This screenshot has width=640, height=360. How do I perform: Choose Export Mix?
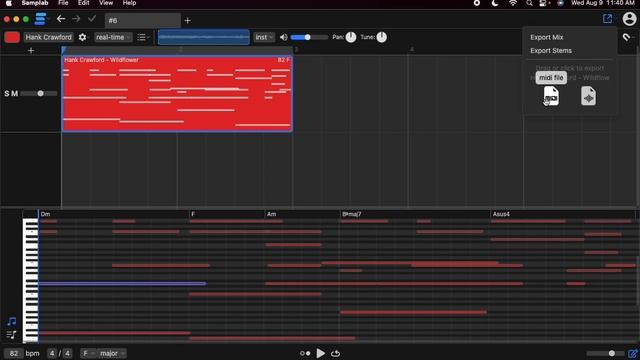(x=547, y=37)
